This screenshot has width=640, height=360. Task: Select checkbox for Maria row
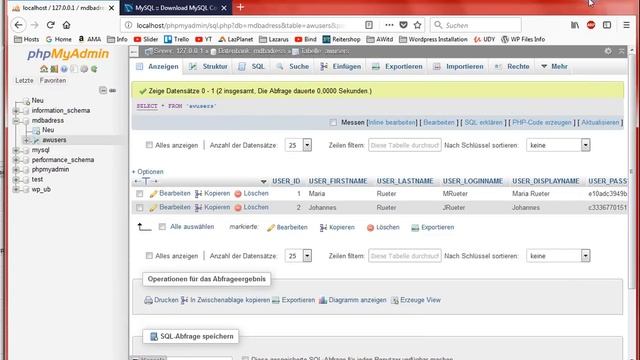coord(140,194)
